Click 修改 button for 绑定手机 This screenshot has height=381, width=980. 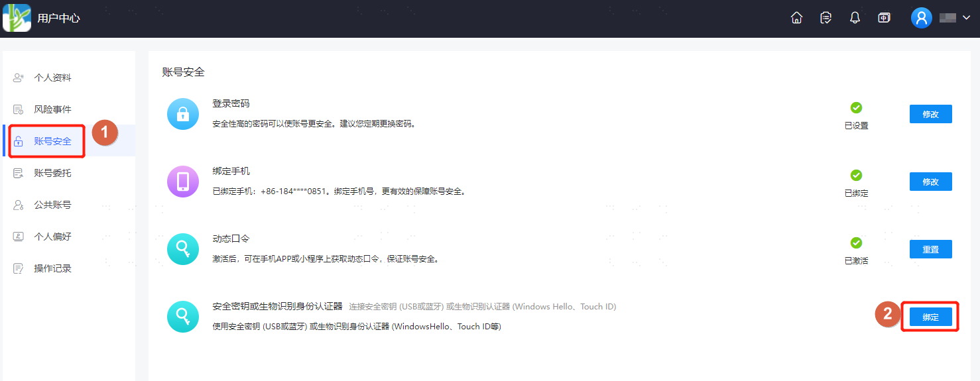point(930,182)
